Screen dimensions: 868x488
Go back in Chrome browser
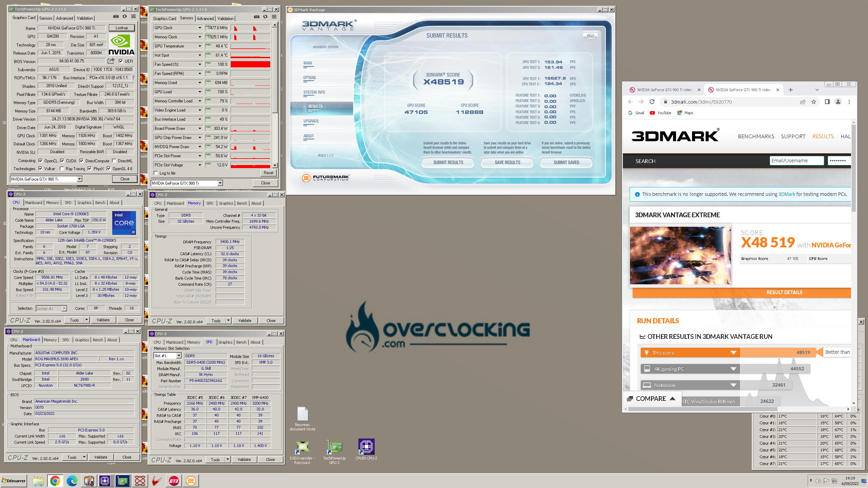[x=630, y=102]
